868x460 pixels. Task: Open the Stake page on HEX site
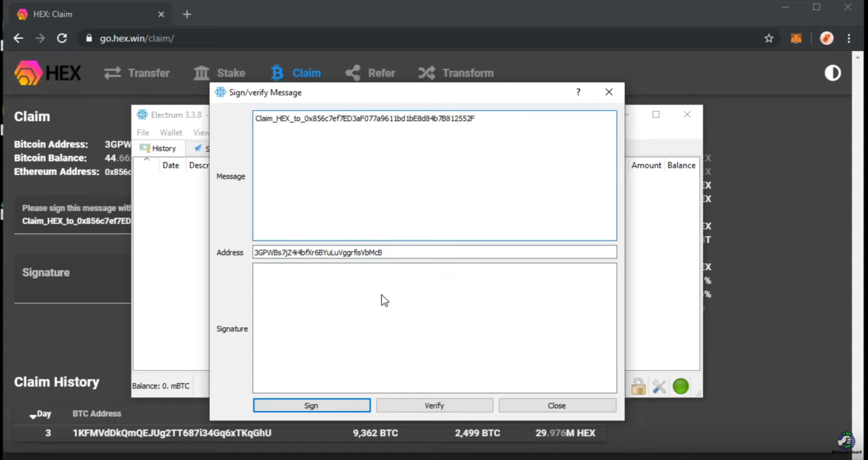[219, 73]
